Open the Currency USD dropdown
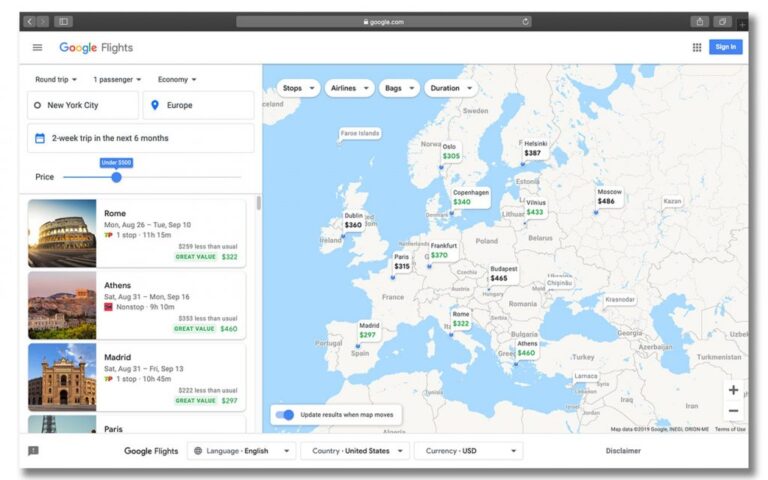768x480 pixels. [469, 451]
